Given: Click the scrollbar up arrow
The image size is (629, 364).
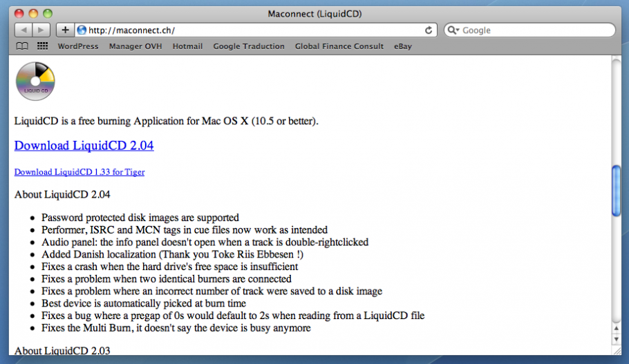Looking at the screenshot, I should (616, 328).
